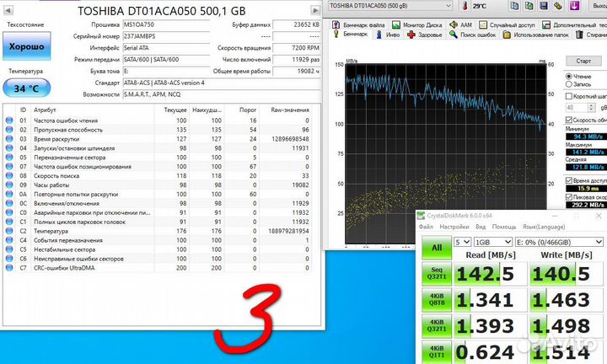Click the thermometer icon next to 29°C

(x=465, y=6)
